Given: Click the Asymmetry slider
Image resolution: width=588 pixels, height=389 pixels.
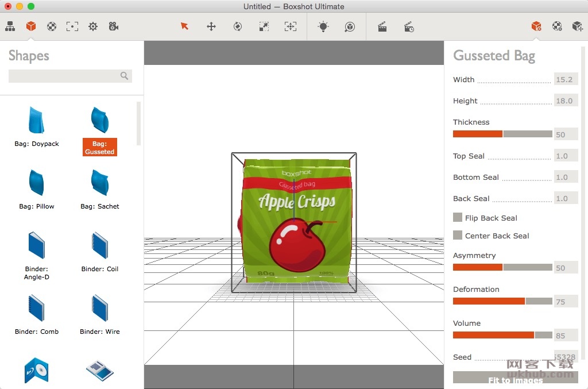Looking at the screenshot, I should click(502, 267).
